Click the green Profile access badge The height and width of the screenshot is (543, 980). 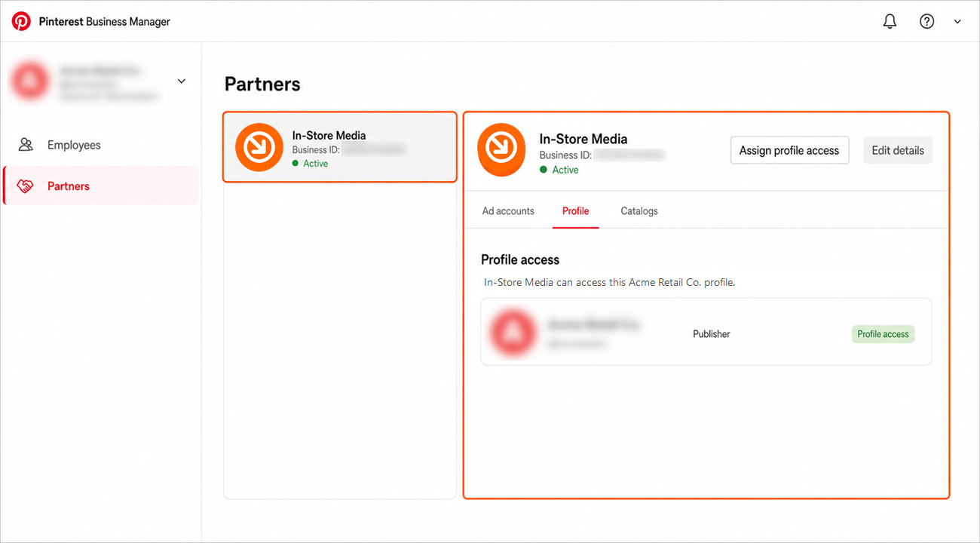pyautogui.click(x=884, y=334)
